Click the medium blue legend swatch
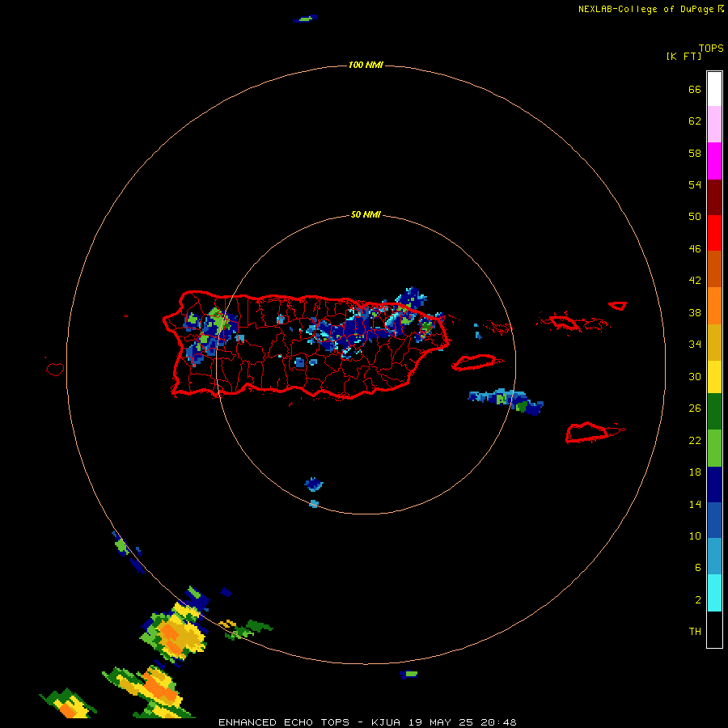 pos(714,520)
